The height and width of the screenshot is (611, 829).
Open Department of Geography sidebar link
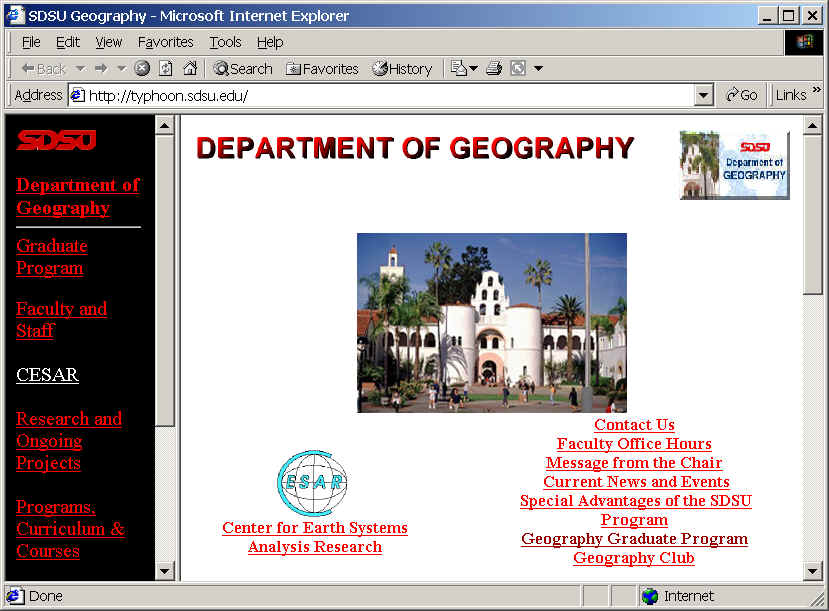click(78, 196)
